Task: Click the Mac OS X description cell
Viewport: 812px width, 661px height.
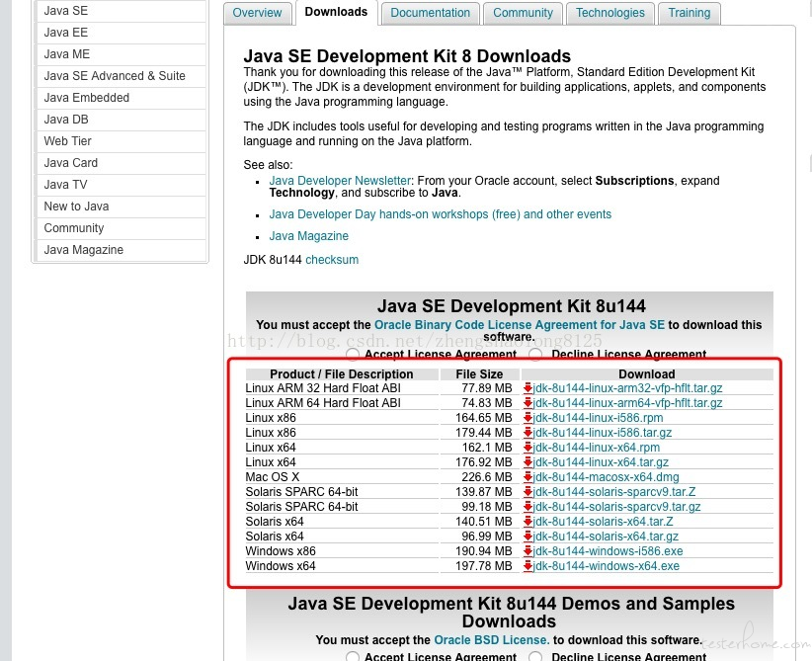Action: point(342,477)
